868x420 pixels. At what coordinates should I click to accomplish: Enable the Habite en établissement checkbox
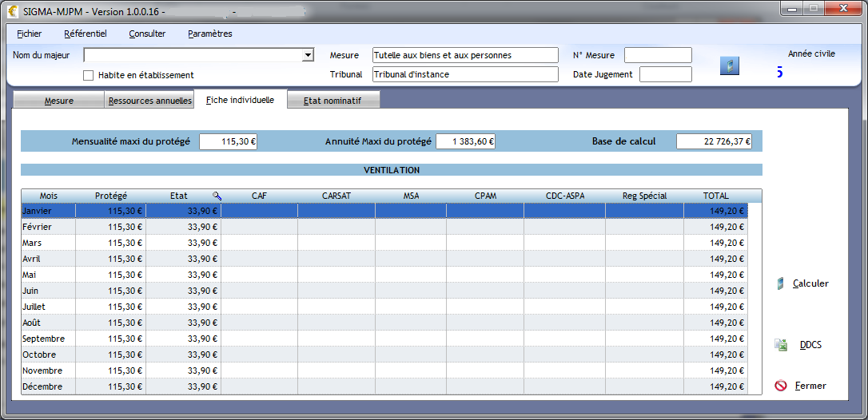pos(89,75)
